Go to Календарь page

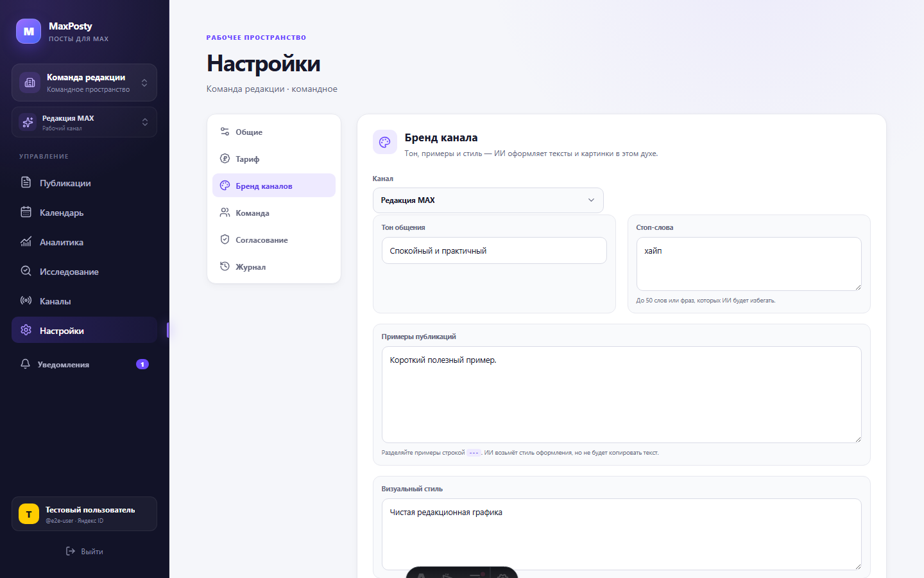[84, 213]
